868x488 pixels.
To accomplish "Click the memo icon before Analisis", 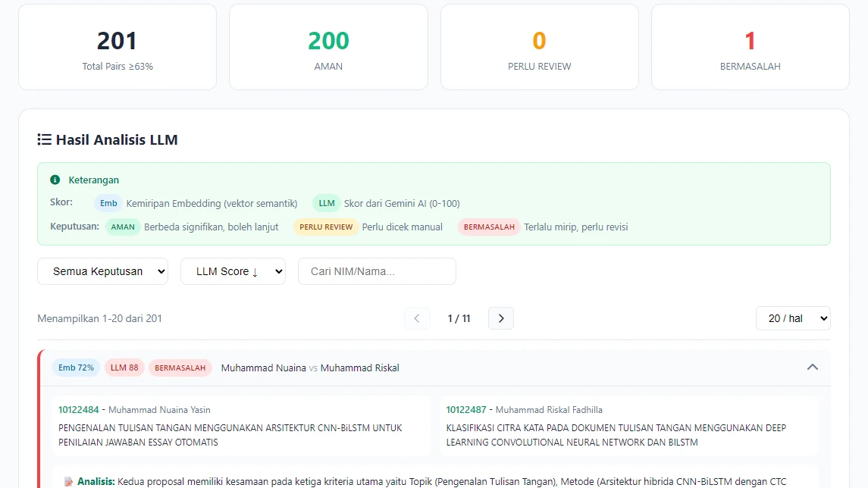I will (x=68, y=482).
